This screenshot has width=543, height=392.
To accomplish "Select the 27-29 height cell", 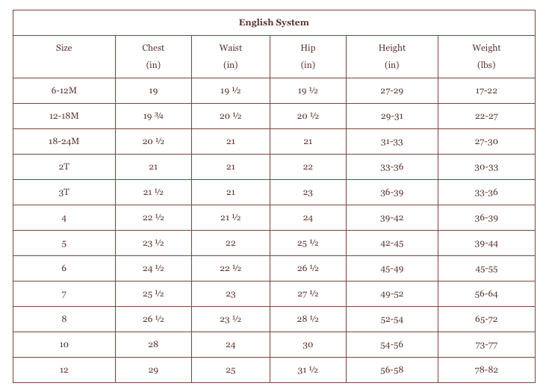I will 391,91.
